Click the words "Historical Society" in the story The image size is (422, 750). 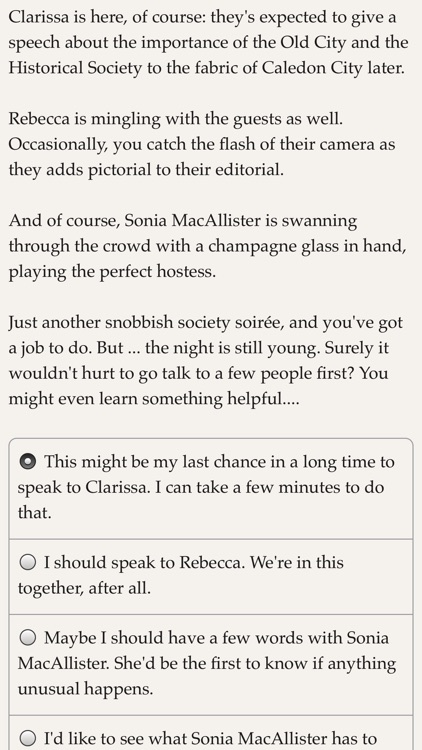75,68
